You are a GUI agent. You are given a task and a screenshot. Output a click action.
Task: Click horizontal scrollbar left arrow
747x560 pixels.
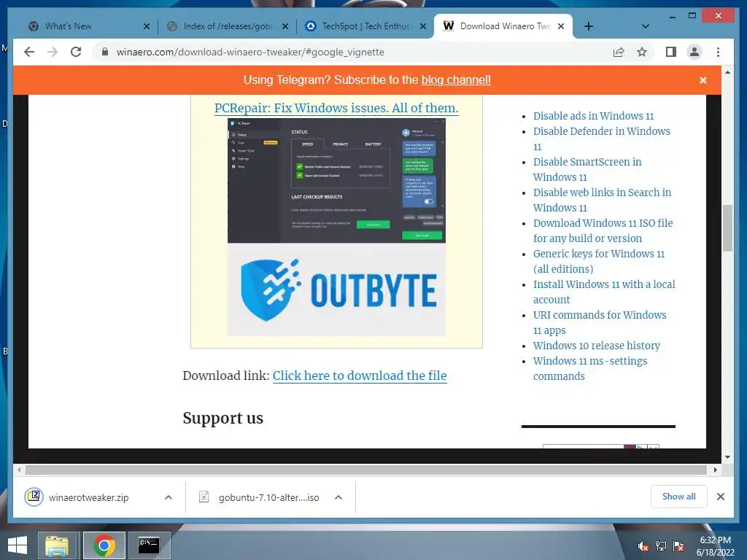19,470
